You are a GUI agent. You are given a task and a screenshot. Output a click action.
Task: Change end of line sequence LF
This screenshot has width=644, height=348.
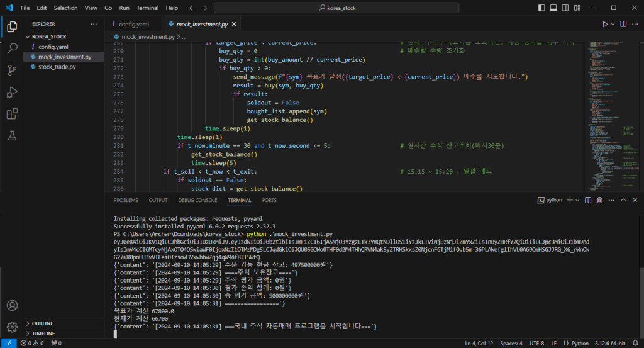tap(553, 343)
